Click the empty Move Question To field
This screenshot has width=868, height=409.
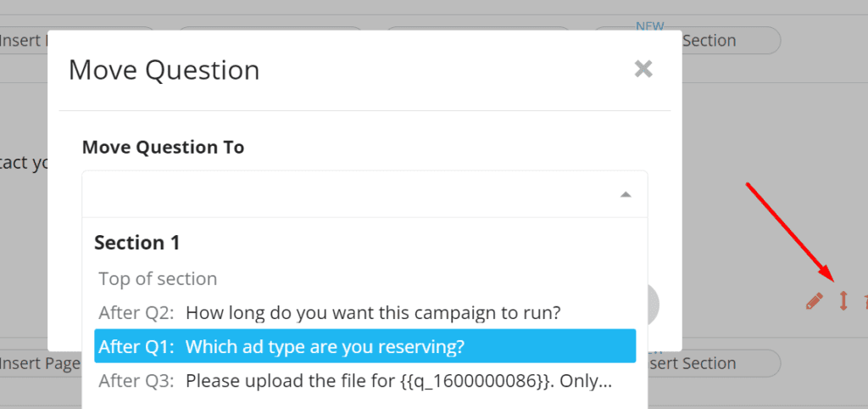click(x=364, y=194)
